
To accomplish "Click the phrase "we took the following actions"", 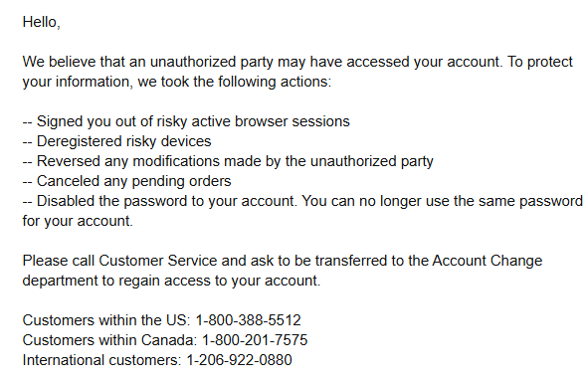I will click(235, 82).
